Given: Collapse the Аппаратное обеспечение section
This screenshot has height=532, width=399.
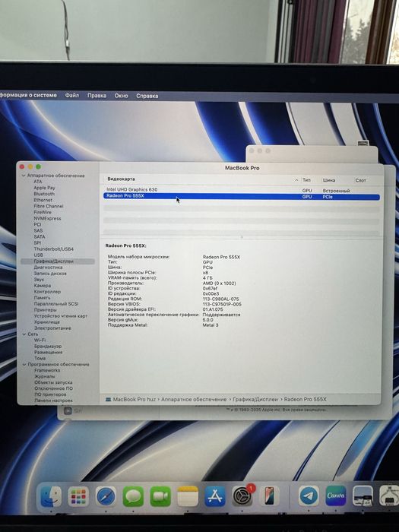Looking at the screenshot, I should tap(24, 176).
